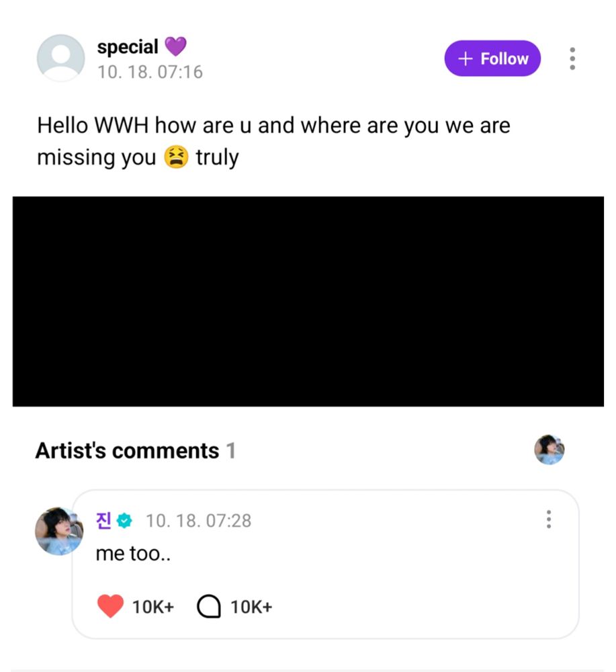Click the comment timestamp 10. 18. 07:28
Viewport: 616px width, 672px height.
coord(199,521)
